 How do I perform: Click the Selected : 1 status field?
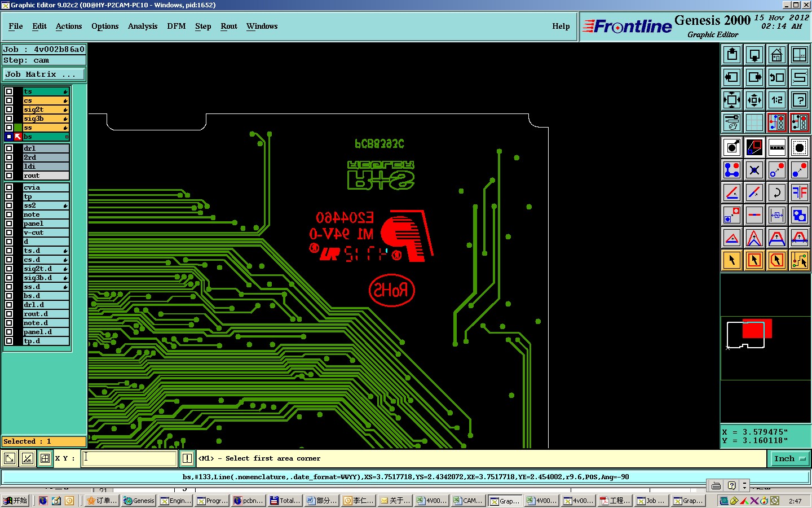click(44, 441)
